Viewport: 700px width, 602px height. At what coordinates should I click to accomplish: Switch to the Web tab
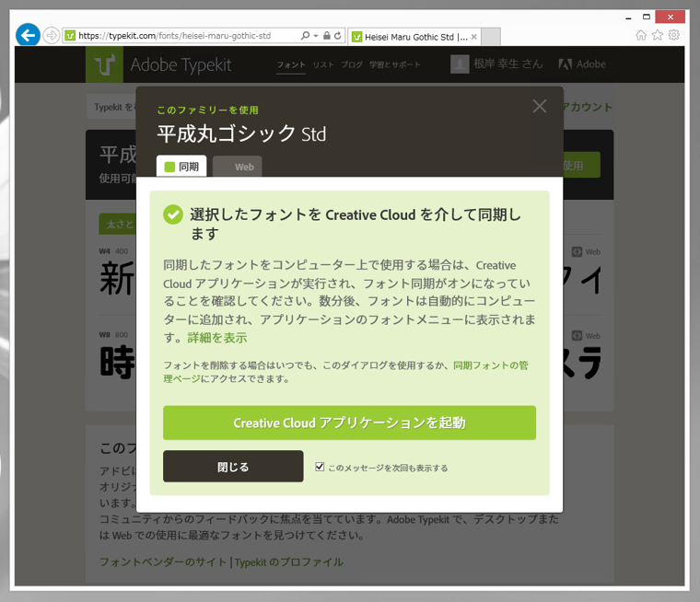point(238,167)
